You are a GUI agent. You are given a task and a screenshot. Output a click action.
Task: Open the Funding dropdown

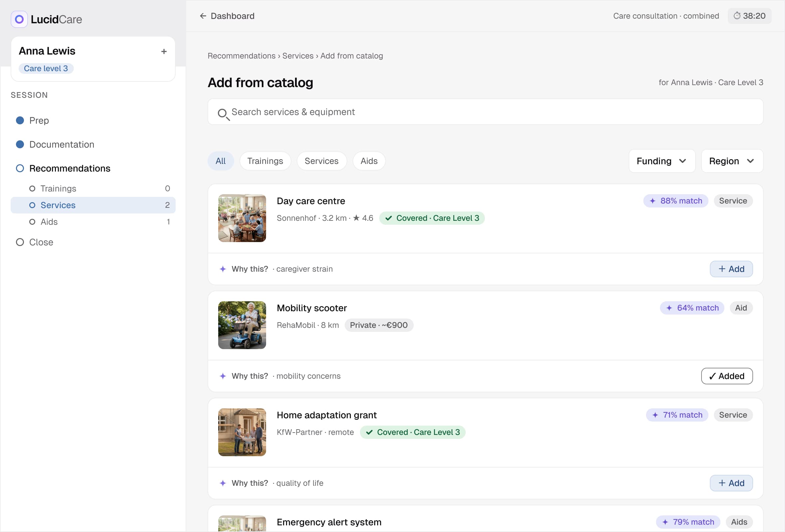click(x=662, y=161)
